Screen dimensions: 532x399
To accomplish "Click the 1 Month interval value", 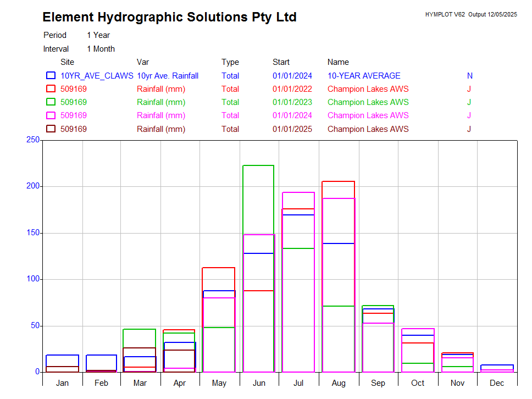I will (x=101, y=49).
